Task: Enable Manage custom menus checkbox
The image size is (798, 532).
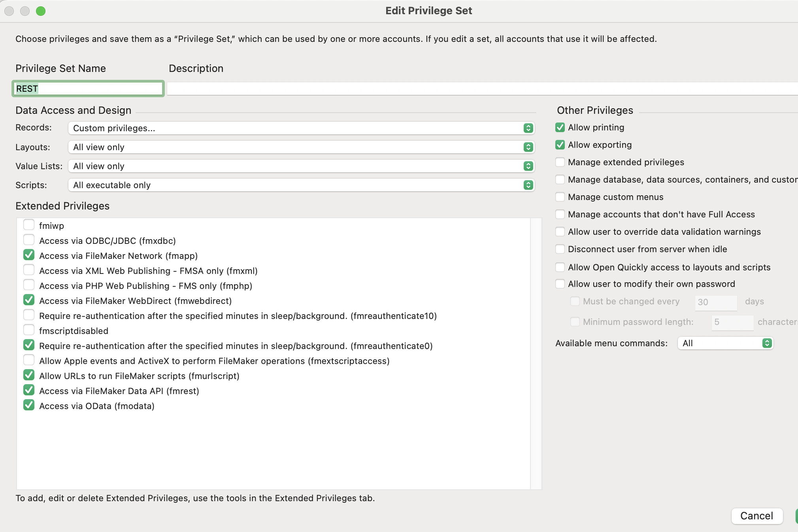Action: click(x=560, y=197)
